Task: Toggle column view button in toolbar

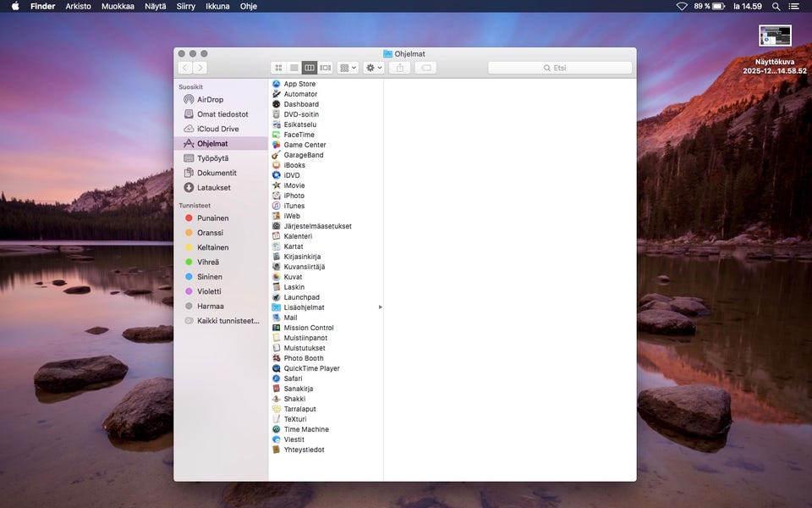Action: pyautogui.click(x=310, y=68)
